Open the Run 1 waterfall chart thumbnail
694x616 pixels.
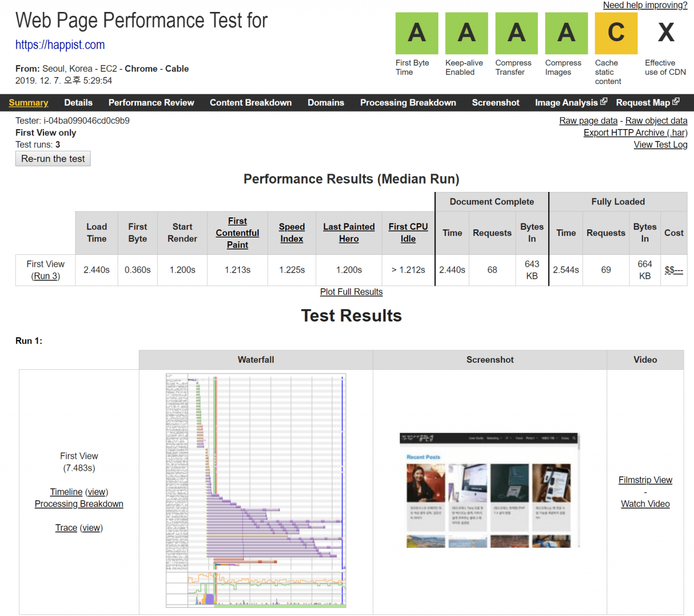tap(256, 491)
